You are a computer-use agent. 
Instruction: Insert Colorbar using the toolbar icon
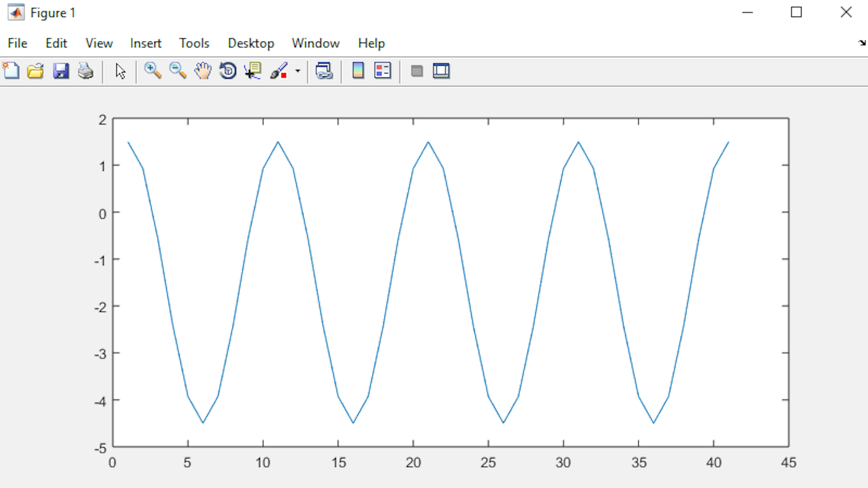[x=358, y=71]
